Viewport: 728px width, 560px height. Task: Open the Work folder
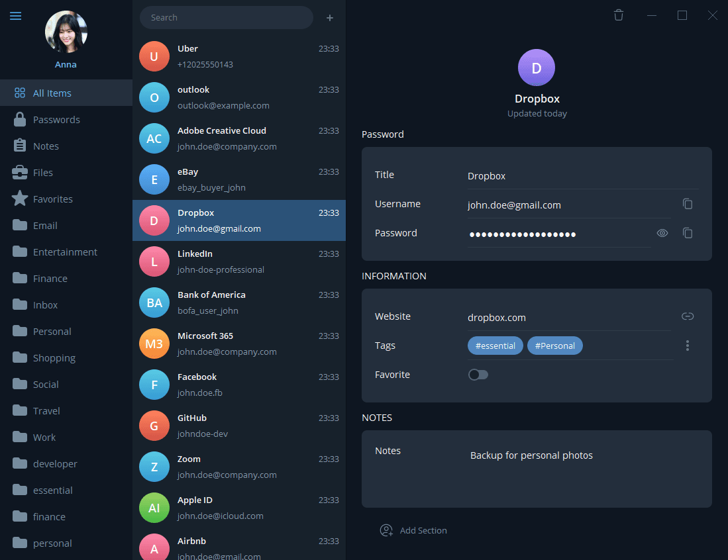click(x=66, y=437)
